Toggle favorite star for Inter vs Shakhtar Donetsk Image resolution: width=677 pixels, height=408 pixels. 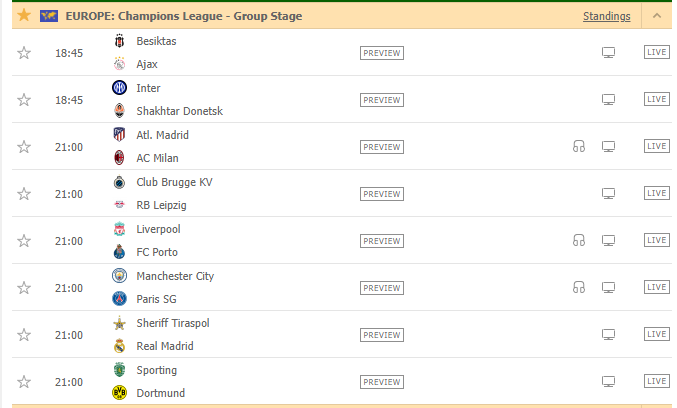pyautogui.click(x=24, y=100)
